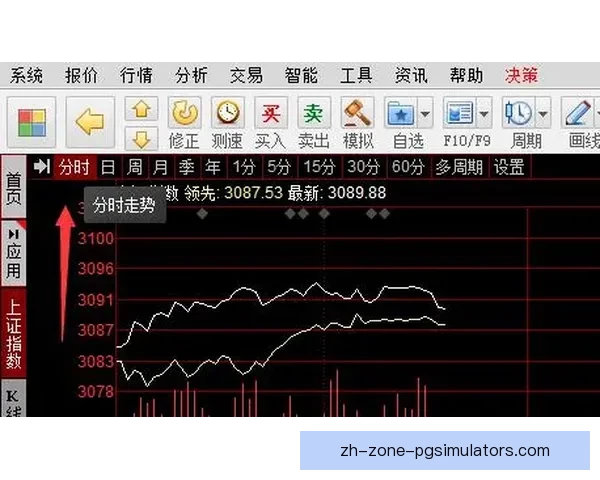
Task: Switch to the 季 period tab
Action: click(x=186, y=167)
